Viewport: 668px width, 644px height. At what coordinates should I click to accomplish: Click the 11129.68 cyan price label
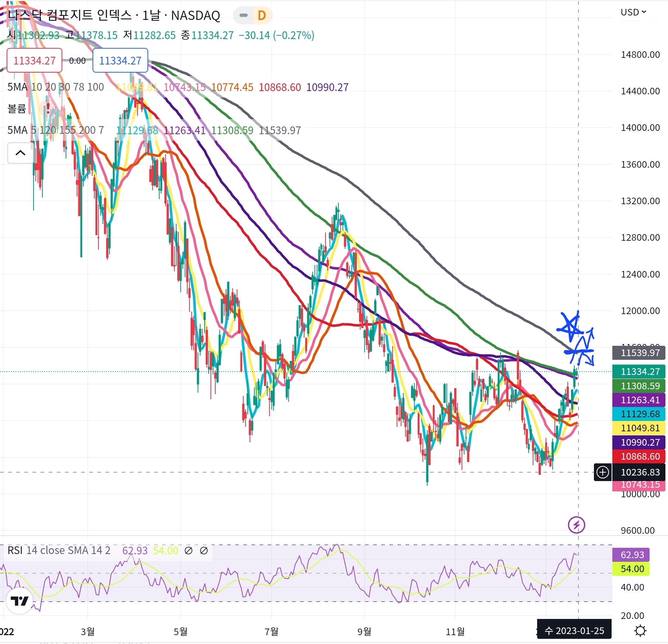(x=639, y=414)
